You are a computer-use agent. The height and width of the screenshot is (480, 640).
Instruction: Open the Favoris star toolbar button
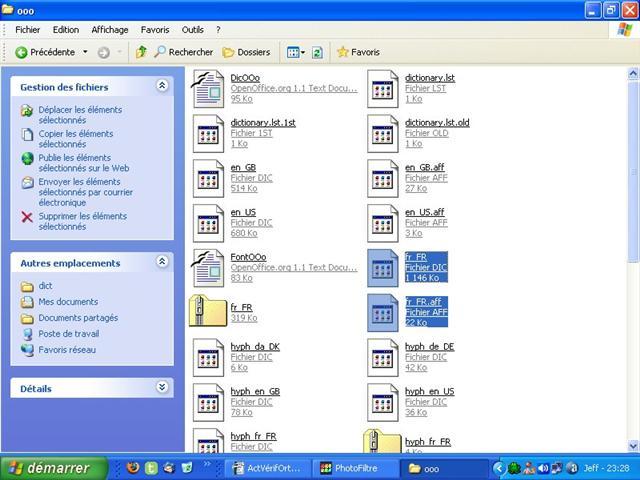pyautogui.click(x=358, y=52)
